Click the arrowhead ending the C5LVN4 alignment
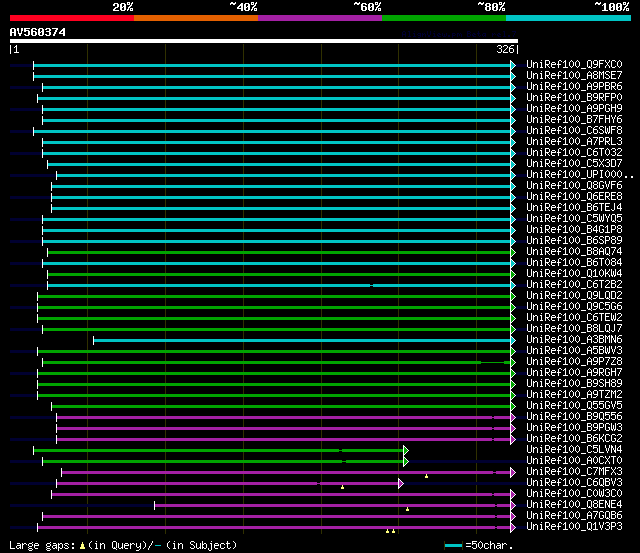The height and width of the screenshot is (553, 640). pos(406,450)
